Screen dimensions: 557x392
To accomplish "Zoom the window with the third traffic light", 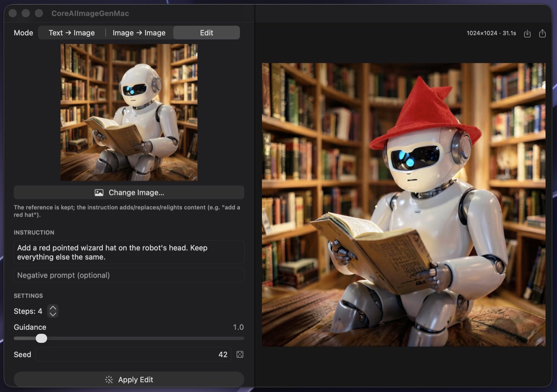I will (39, 13).
